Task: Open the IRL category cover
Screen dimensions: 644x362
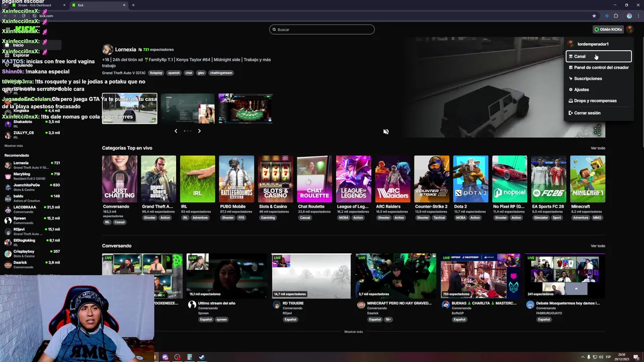Action: click(197, 179)
